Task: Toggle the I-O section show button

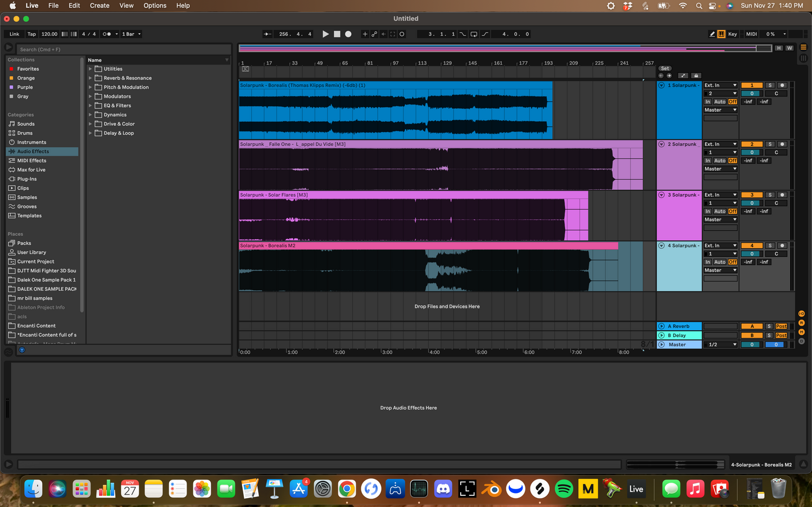Action: 802,314
